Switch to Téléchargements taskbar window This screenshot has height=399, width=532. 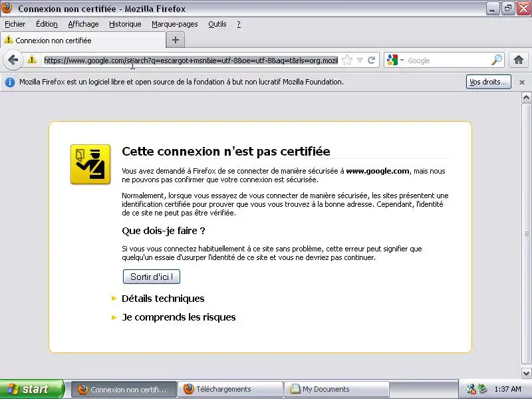(x=230, y=389)
